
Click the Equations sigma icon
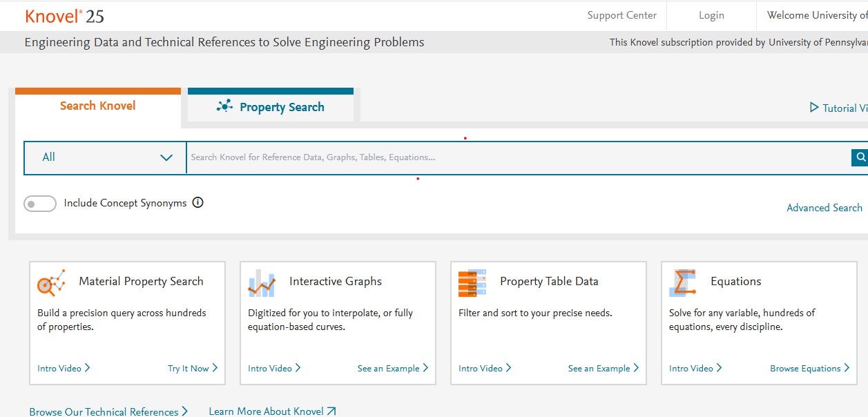pyautogui.click(x=682, y=282)
